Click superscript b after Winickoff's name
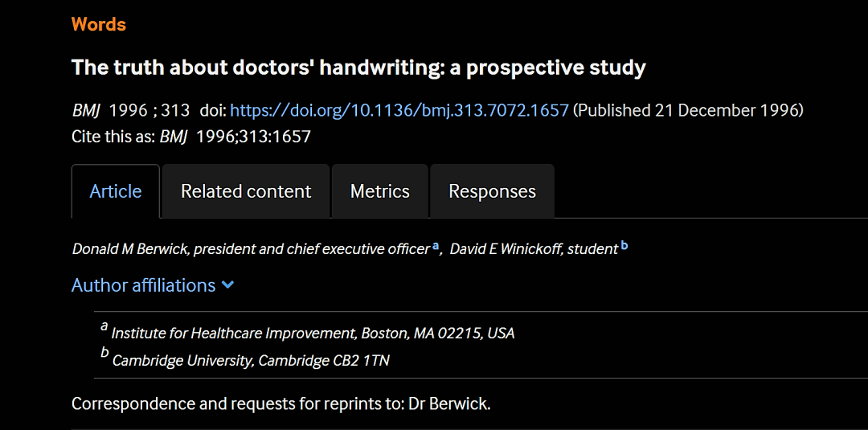 click(x=624, y=246)
